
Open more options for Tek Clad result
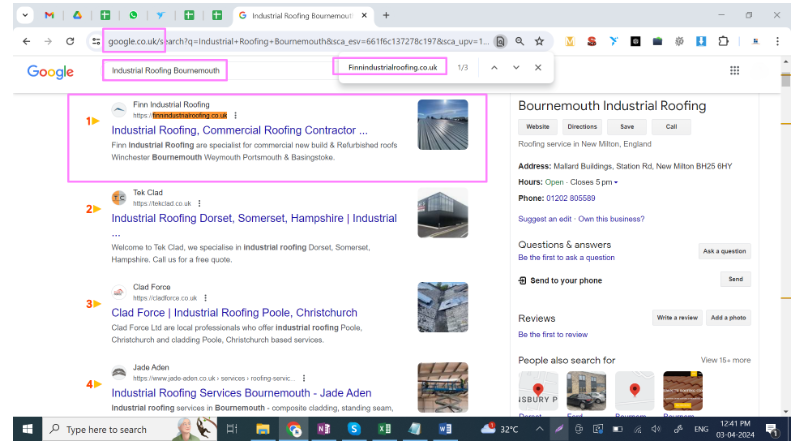(x=200, y=203)
